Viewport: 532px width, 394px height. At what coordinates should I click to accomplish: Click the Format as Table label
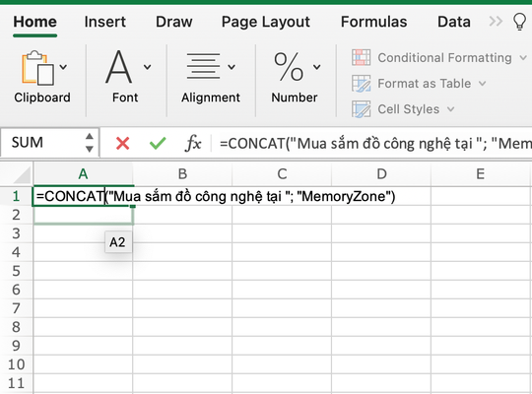pyautogui.click(x=424, y=84)
